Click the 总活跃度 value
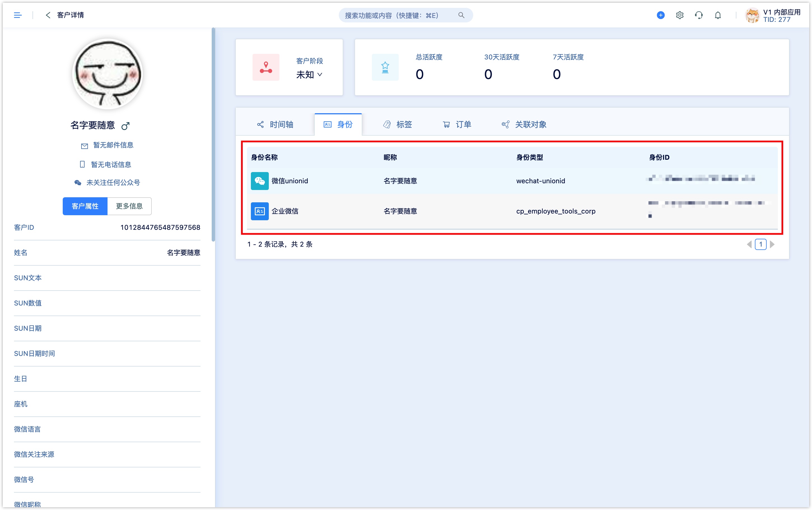 click(x=419, y=74)
